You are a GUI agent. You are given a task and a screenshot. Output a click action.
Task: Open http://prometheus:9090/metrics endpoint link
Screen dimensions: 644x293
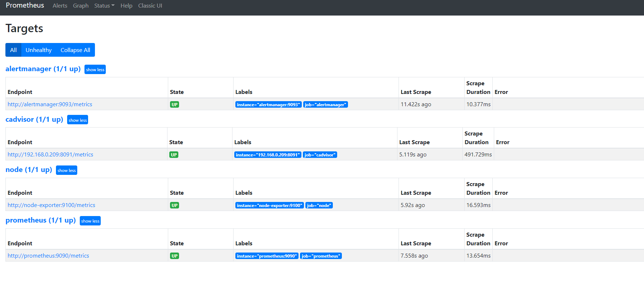coord(48,255)
